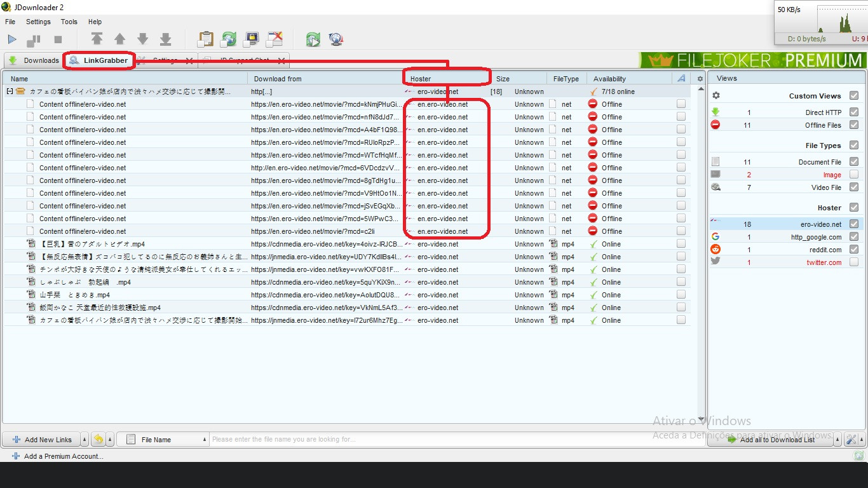Click the Offline Files red icon

(x=715, y=125)
